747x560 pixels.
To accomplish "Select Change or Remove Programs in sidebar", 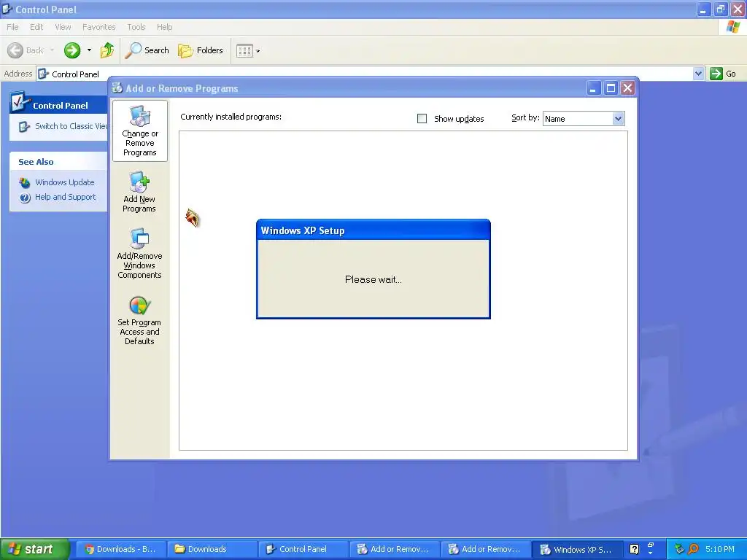I will pos(139,131).
